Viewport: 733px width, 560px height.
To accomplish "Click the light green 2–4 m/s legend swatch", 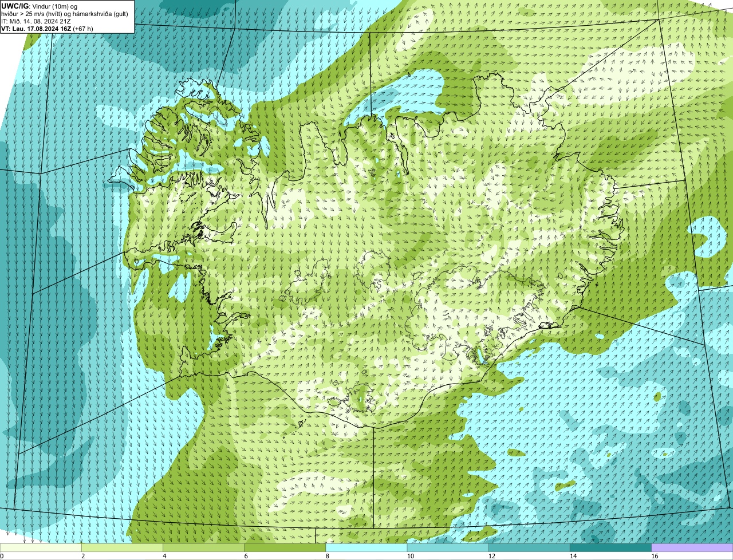I will [x=122, y=547].
